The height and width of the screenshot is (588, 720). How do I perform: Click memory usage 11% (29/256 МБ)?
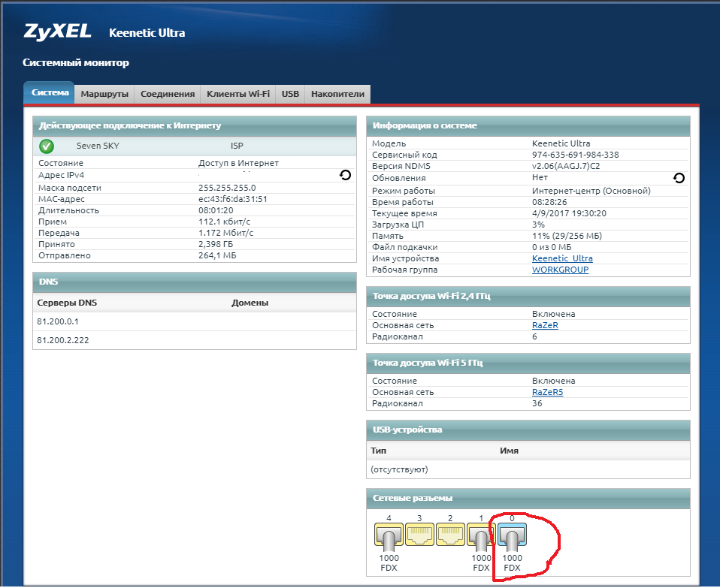(x=567, y=236)
